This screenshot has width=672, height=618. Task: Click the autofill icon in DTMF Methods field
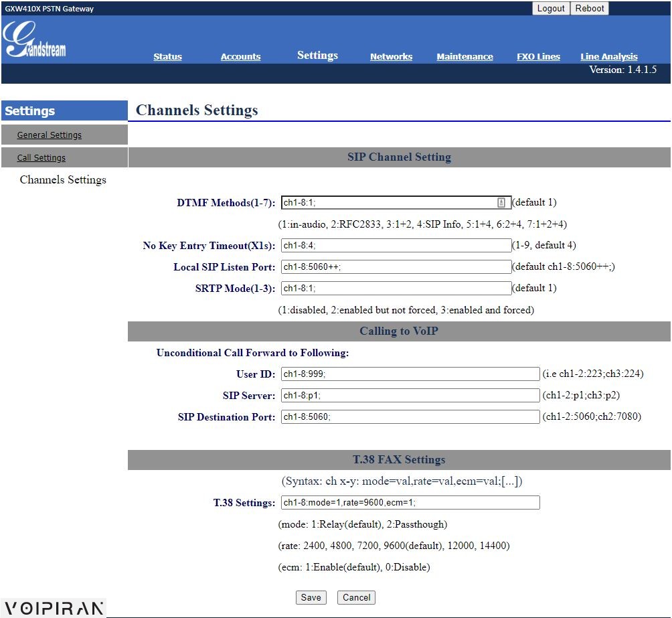click(x=501, y=202)
